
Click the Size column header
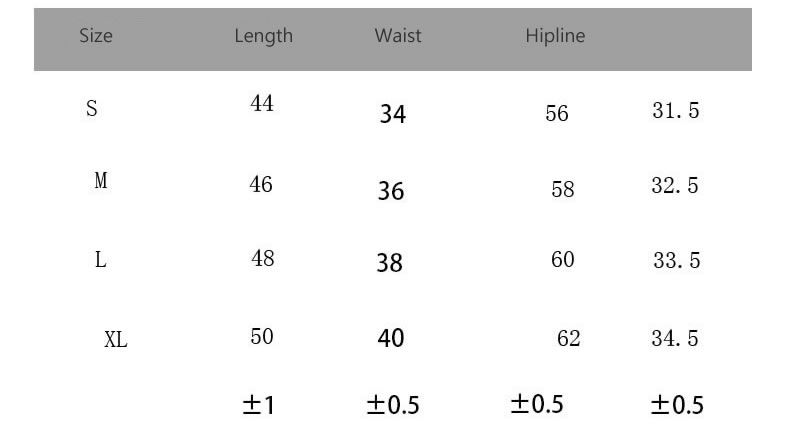pos(96,36)
